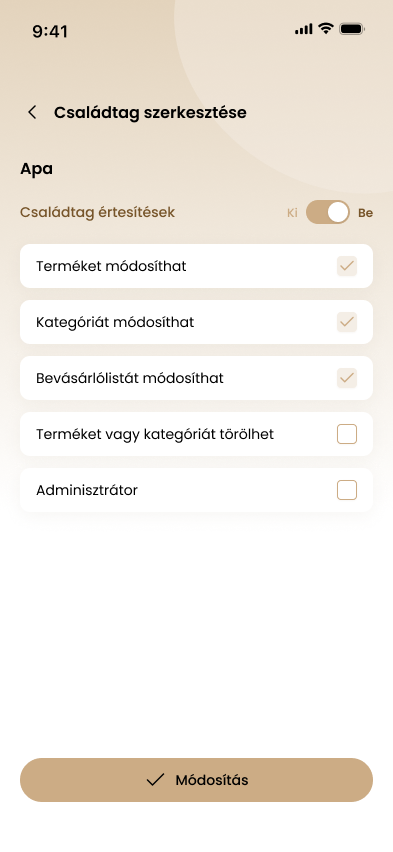
Task: Click the Módosítás save button
Action: pyautogui.click(x=196, y=780)
